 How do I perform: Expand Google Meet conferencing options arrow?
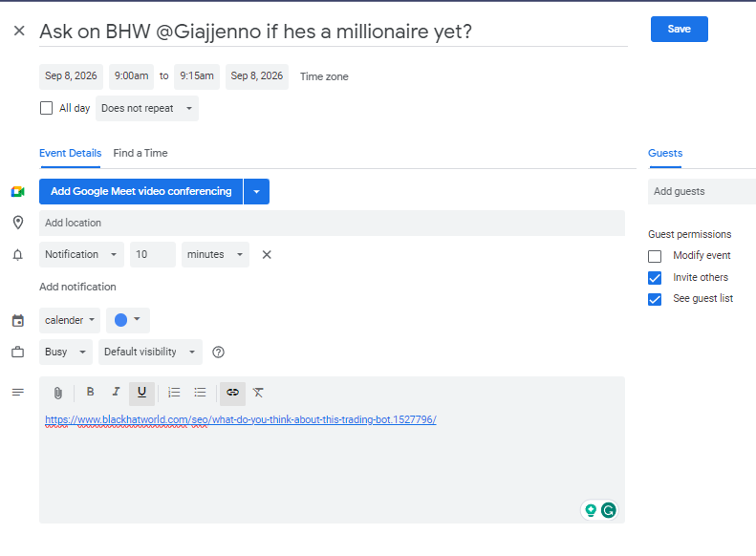(256, 192)
